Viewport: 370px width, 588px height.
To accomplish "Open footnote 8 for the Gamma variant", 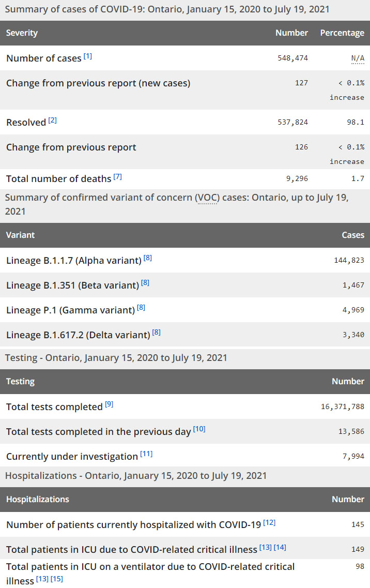I will [141, 308].
